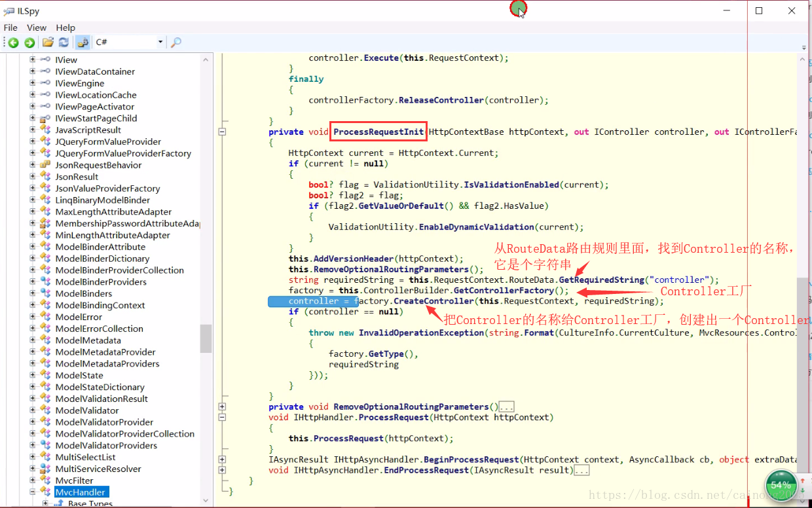
Task: Follow the CreateController method link in code
Action: (434, 301)
